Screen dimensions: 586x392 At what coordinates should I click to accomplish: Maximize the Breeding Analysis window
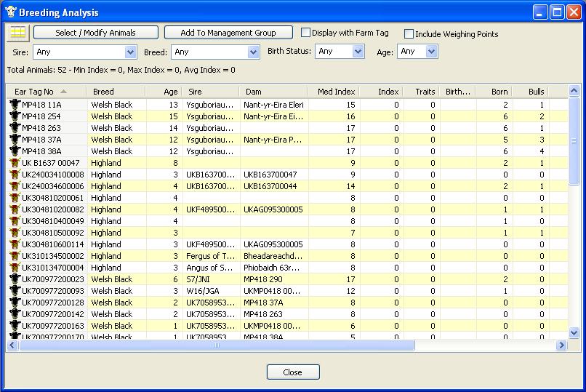[x=557, y=12]
